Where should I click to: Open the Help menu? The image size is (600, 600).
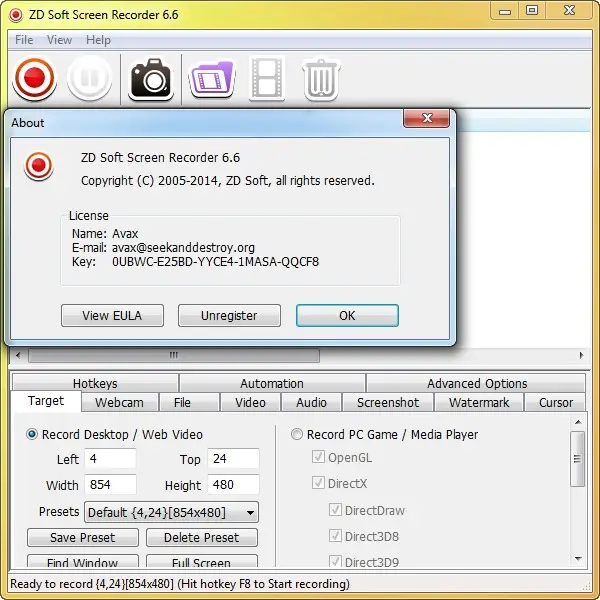point(98,40)
